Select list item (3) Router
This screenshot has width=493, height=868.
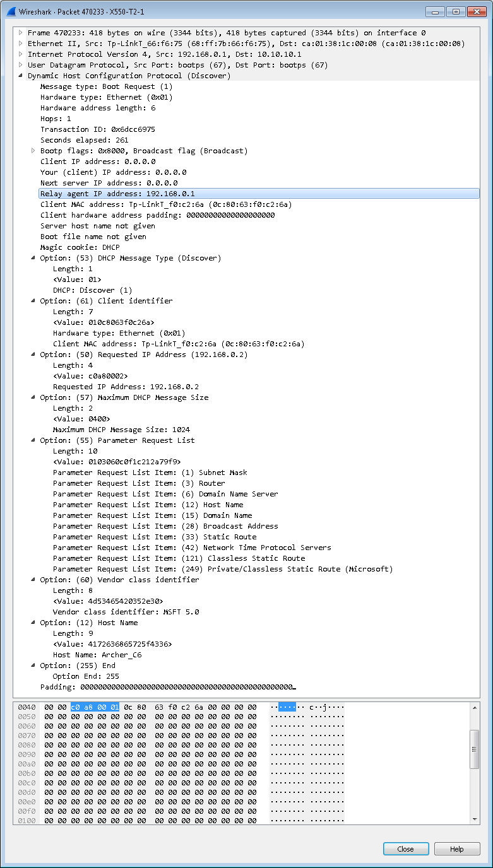[x=139, y=483]
